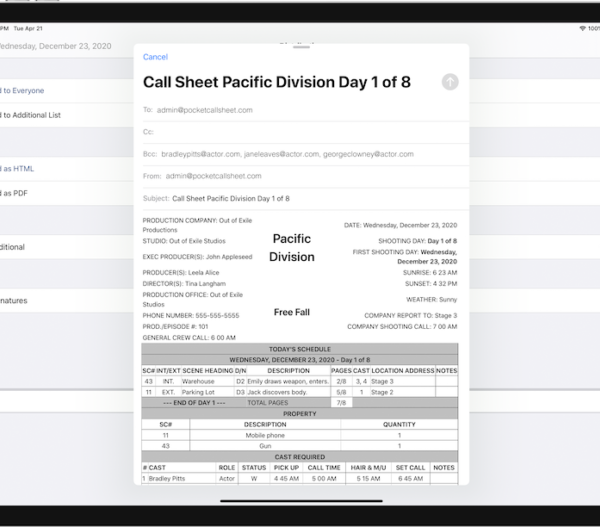The image size is (600, 527).
Task: Select bradleypitts@actor.com in the Bcc field
Action: [199, 154]
